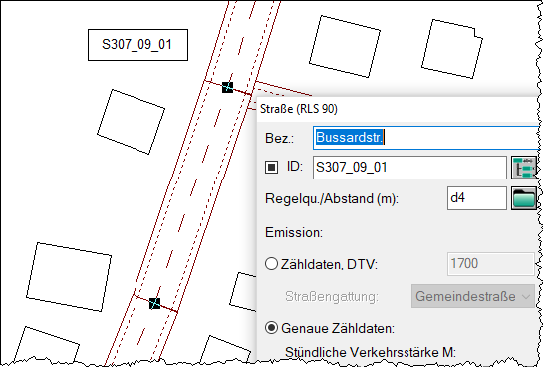Image resolution: width=543 pixels, height=367 pixels.
Task: Click the Straße (RLS 90) dialog title
Action: [299, 109]
